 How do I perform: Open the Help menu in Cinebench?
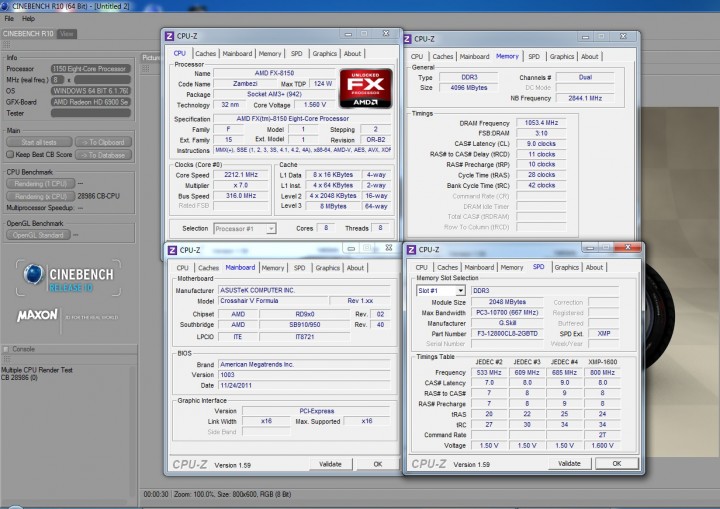pyautogui.click(x=28, y=19)
